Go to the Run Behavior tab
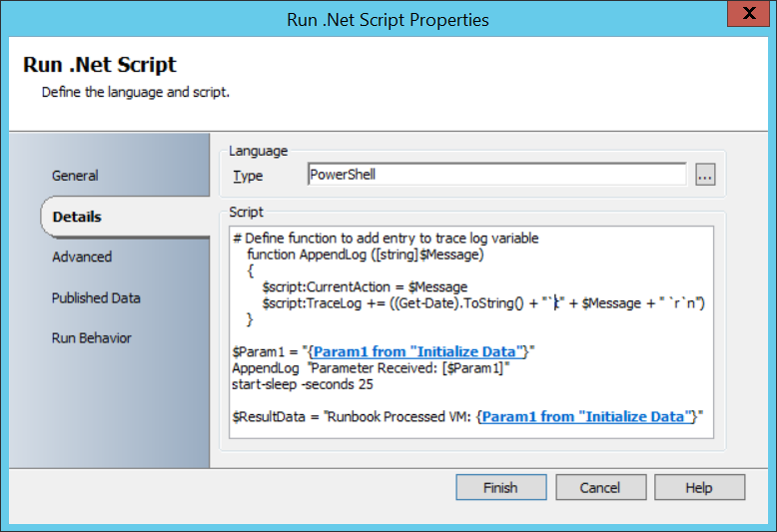 [x=92, y=337]
